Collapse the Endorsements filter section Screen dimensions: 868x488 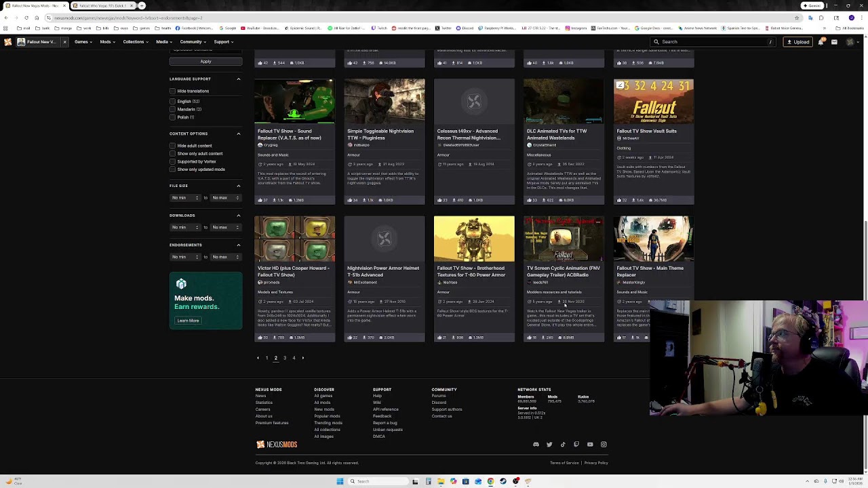pos(238,245)
